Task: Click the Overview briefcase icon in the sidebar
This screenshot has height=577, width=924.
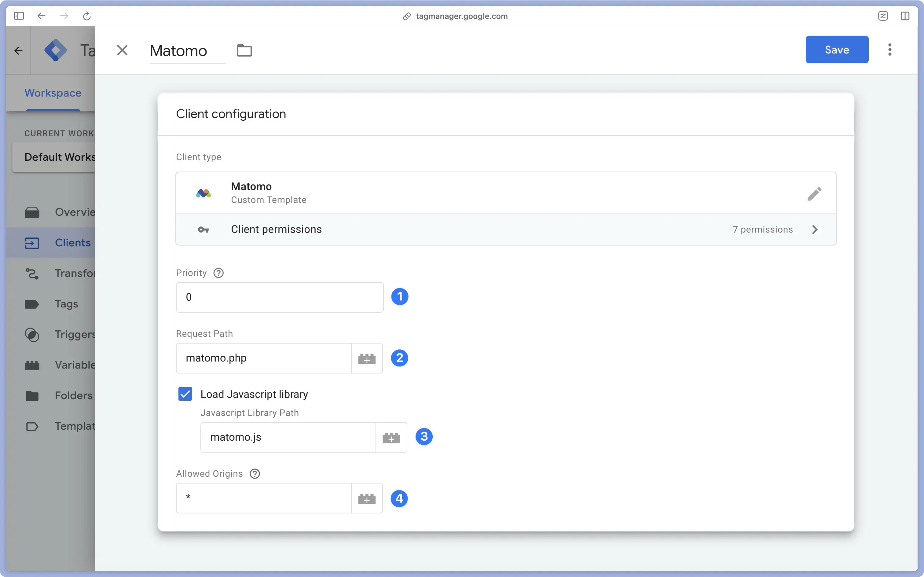Action: tap(32, 213)
